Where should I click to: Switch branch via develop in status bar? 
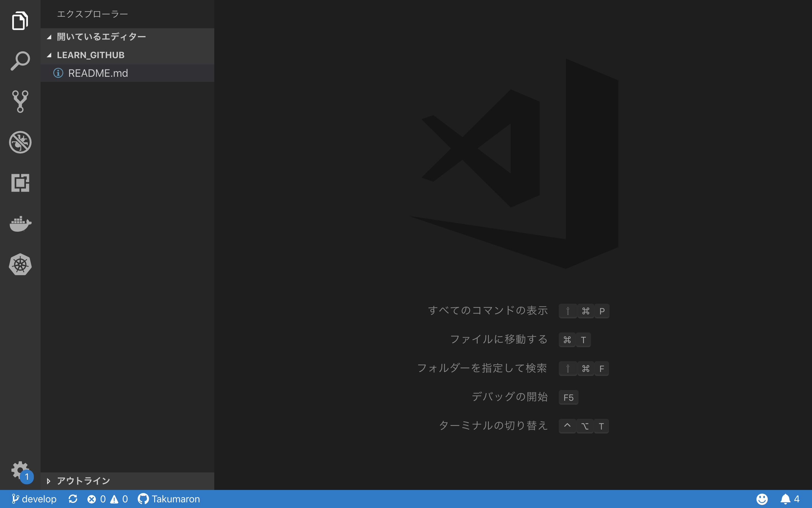click(34, 499)
